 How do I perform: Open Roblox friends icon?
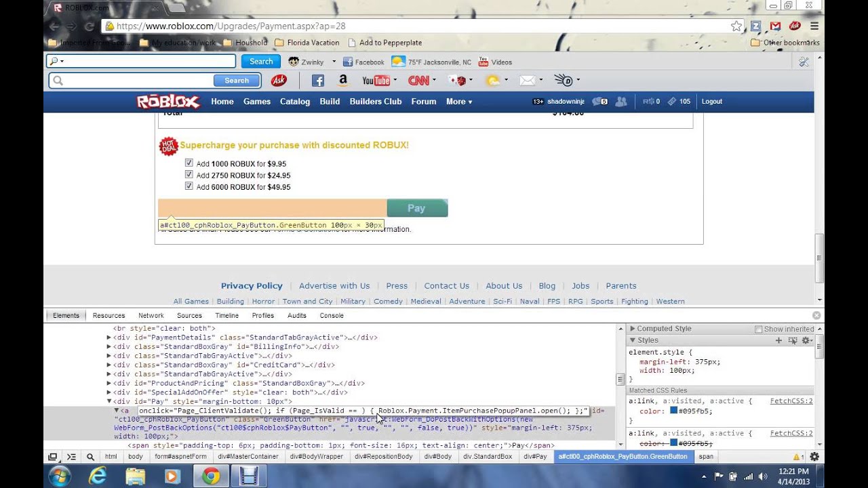[x=621, y=102]
